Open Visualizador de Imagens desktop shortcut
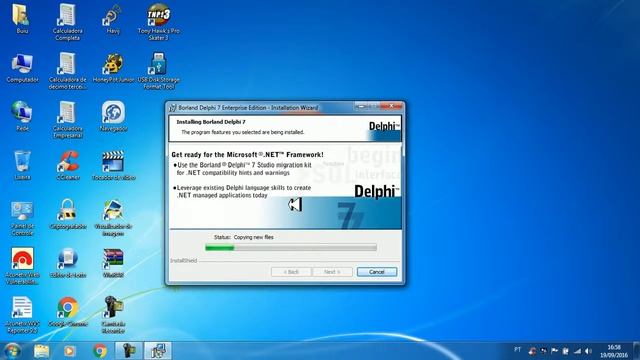 coord(113,218)
